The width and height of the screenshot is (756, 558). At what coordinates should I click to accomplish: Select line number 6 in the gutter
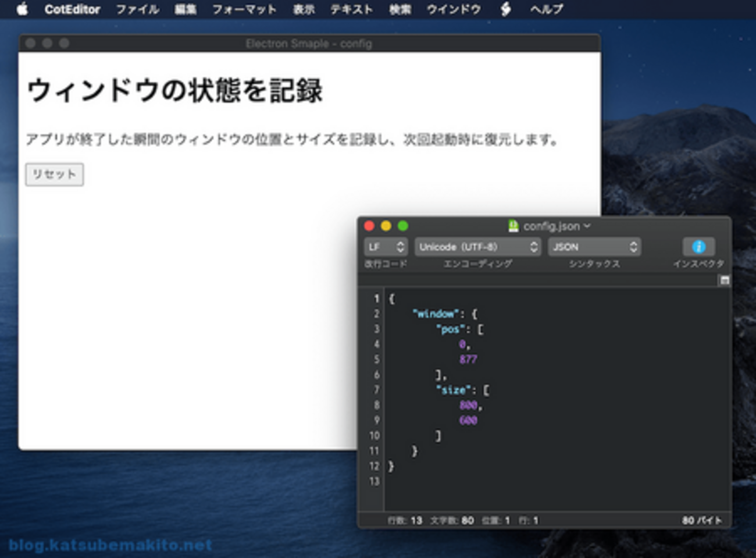pyautogui.click(x=376, y=375)
